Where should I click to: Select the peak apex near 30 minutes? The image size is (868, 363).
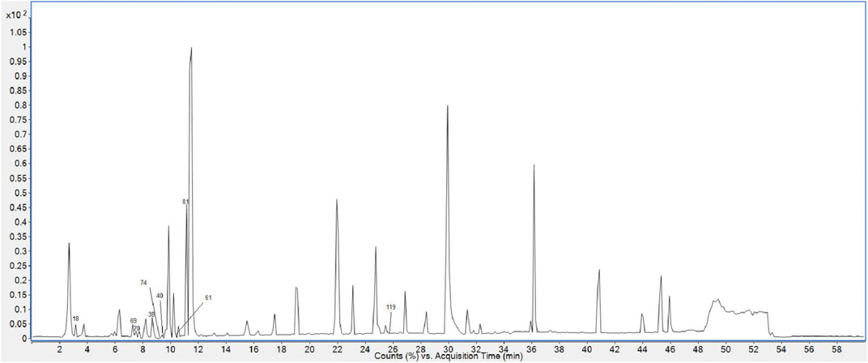pos(447,106)
